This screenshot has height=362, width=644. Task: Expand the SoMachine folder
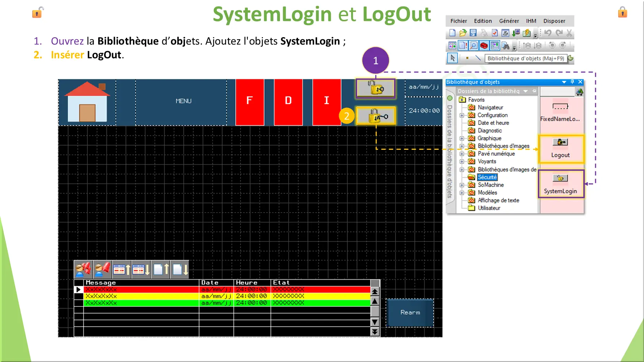point(462,185)
